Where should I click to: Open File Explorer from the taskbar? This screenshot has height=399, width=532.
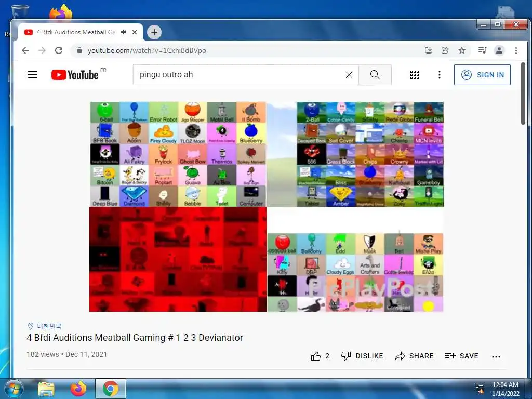pyautogui.click(x=46, y=389)
